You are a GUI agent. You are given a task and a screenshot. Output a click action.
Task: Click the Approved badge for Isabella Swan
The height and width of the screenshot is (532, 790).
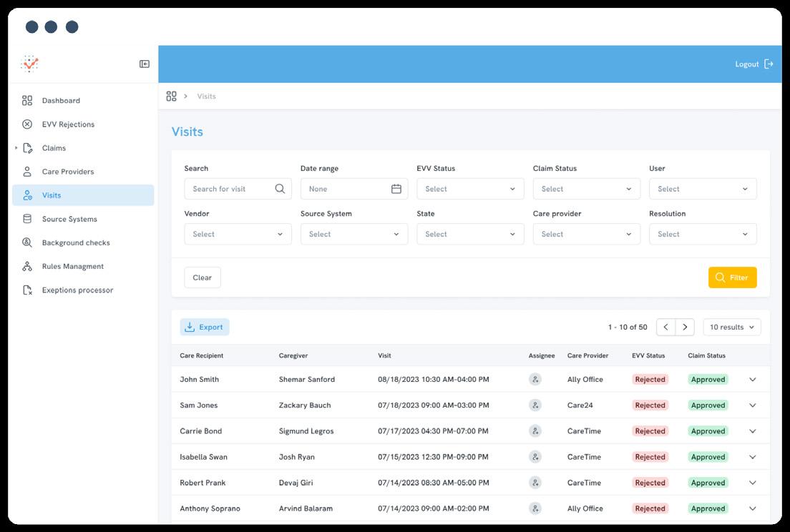pos(708,457)
